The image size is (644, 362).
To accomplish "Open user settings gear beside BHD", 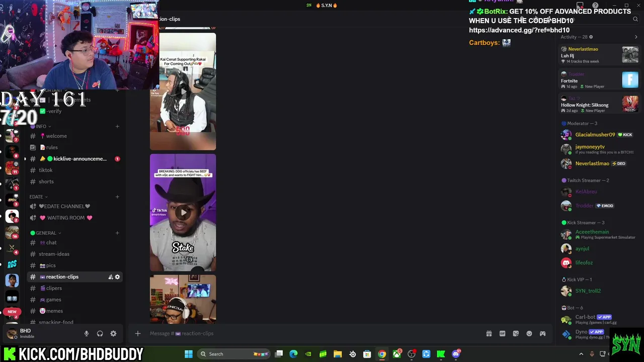I will pyautogui.click(x=113, y=333).
